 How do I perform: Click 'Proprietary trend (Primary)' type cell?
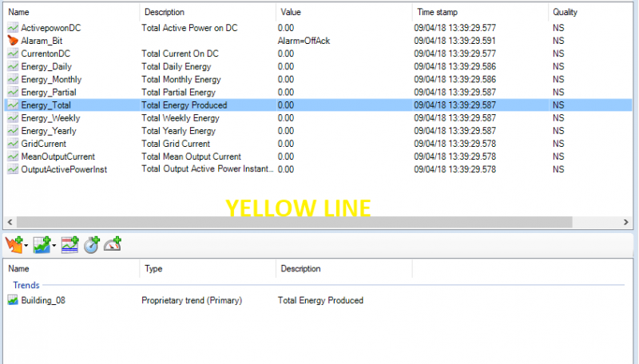coord(192,300)
